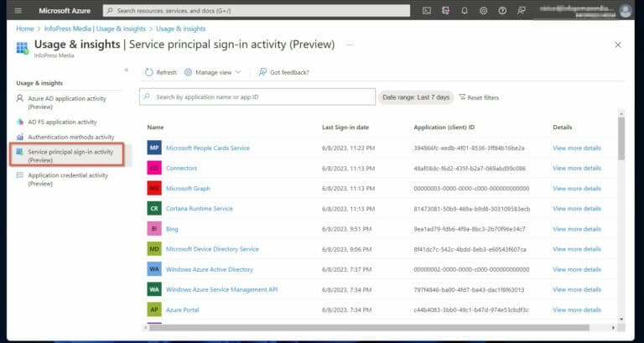This screenshot has height=343, width=644.
Task: Open the Date range: Last 7 days filter
Action: (x=416, y=97)
